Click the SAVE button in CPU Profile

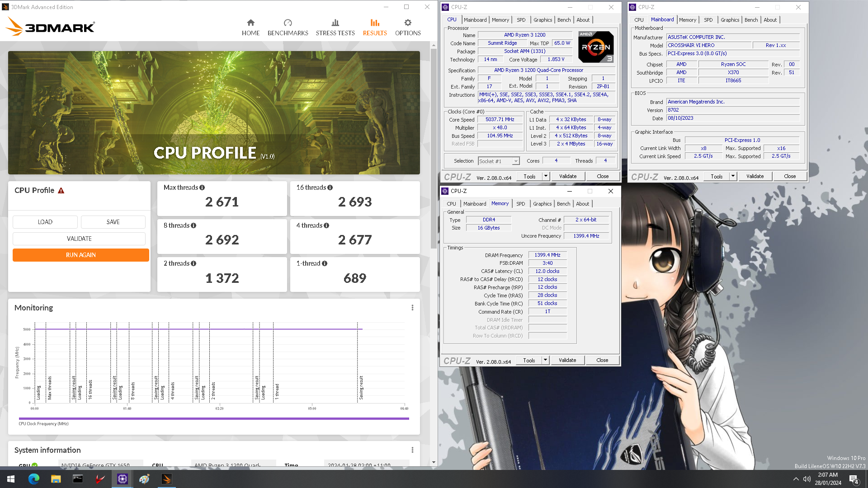(113, 222)
